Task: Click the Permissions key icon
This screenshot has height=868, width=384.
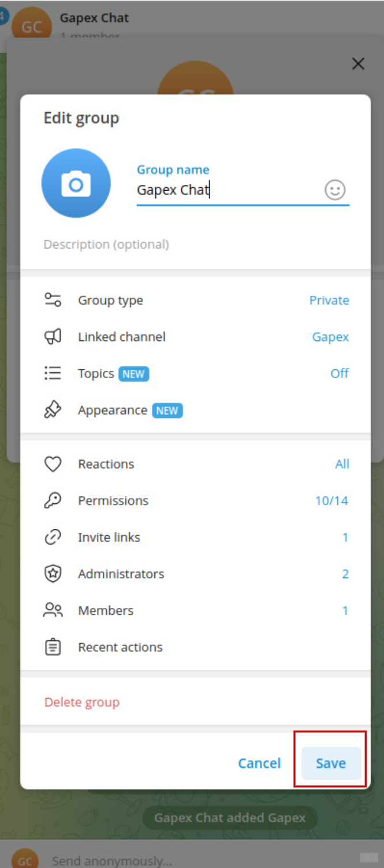Action: coord(53,500)
